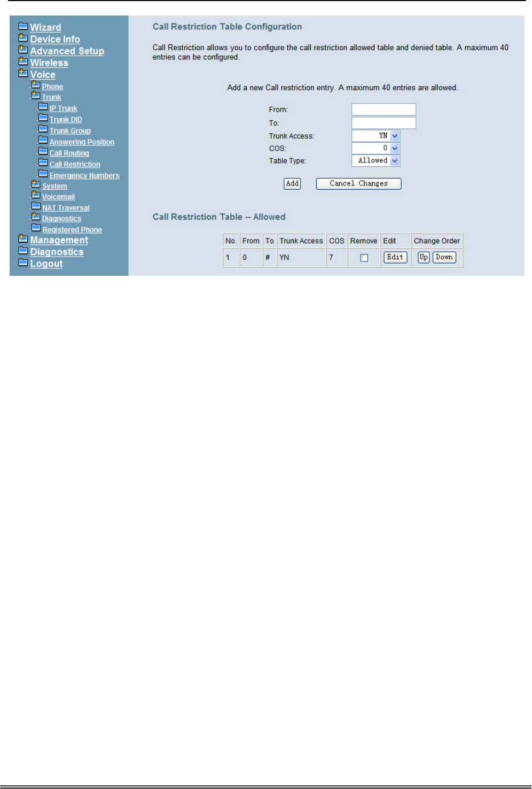Click the folder icon beside Call Restriction
Image resolution: width=532 pixels, height=789 pixels.
43,163
